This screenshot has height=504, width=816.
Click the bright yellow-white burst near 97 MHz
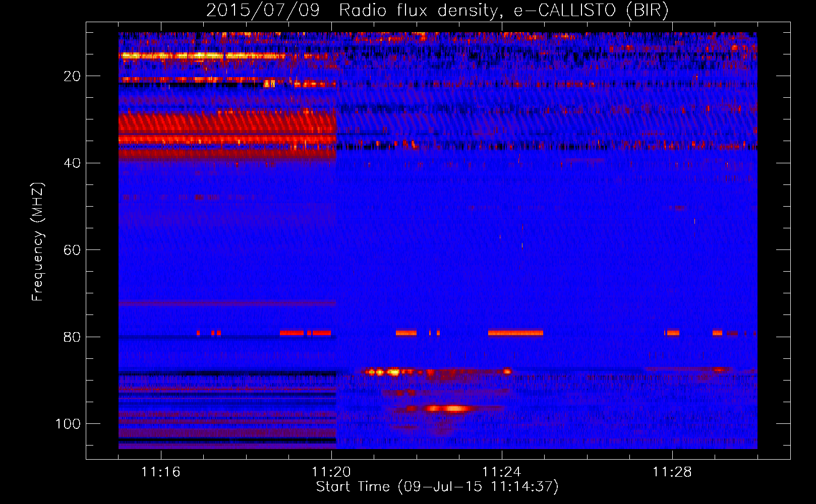448,408
